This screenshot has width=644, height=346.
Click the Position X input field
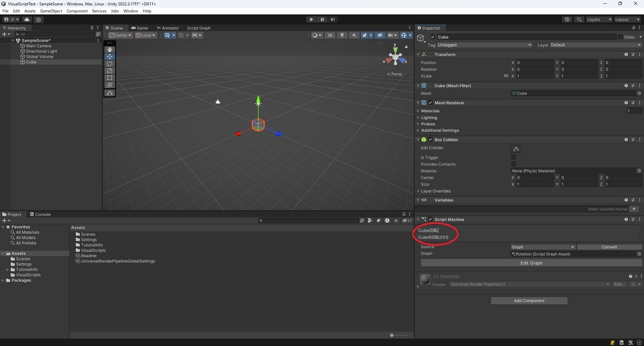pyautogui.click(x=535, y=63)
